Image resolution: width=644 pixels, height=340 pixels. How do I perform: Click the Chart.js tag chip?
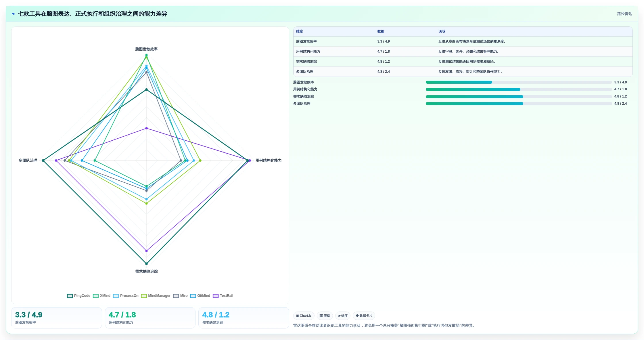[304, 316]
